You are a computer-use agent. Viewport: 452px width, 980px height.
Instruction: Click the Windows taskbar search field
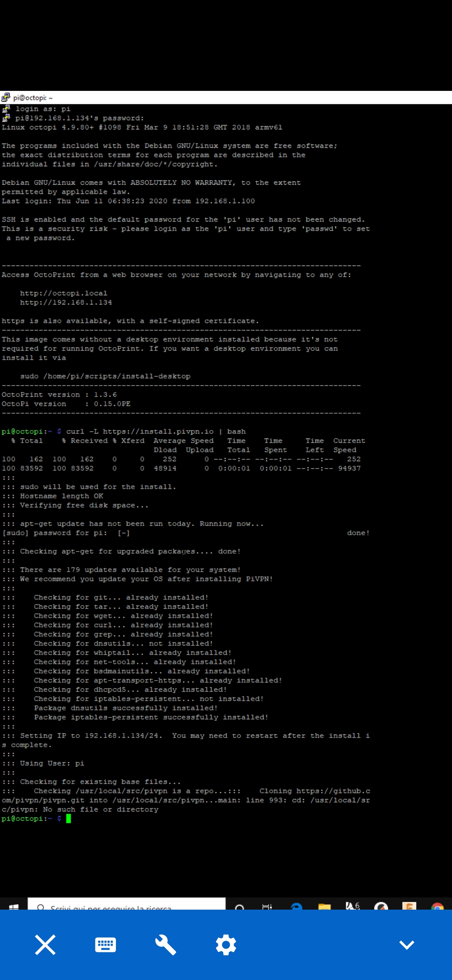[x=126, y=904]
